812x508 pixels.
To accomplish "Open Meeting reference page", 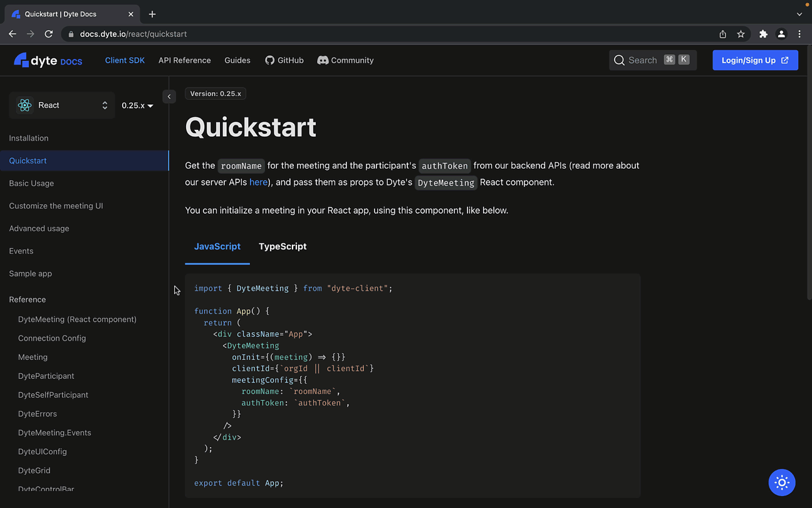I will (33, 357).
